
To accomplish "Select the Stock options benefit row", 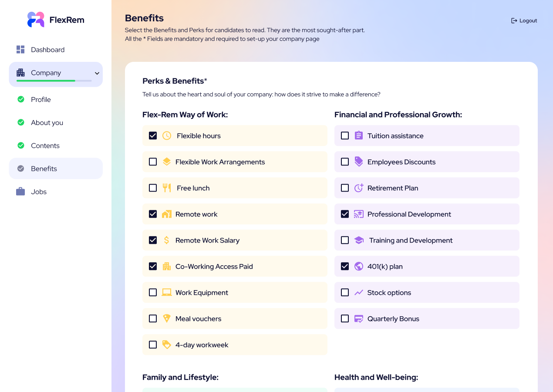I will [x=427, y=292].
